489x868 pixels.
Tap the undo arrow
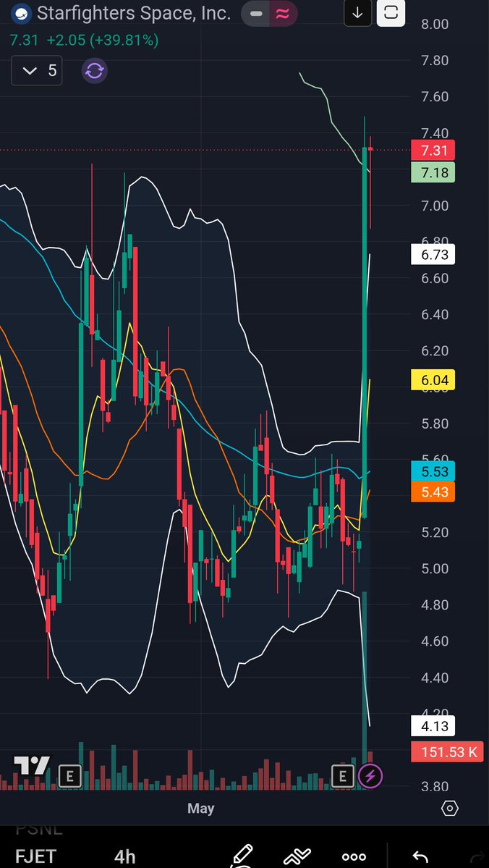point(420,857)
